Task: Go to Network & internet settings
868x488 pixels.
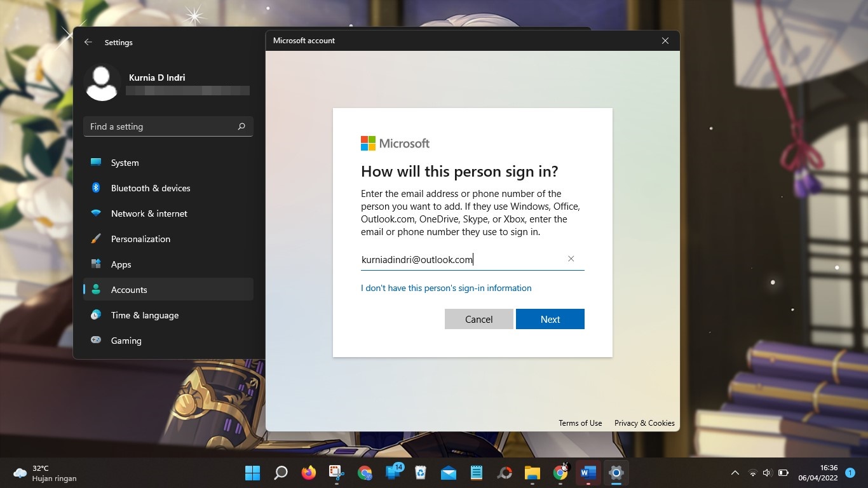Action: pos(149,213)
